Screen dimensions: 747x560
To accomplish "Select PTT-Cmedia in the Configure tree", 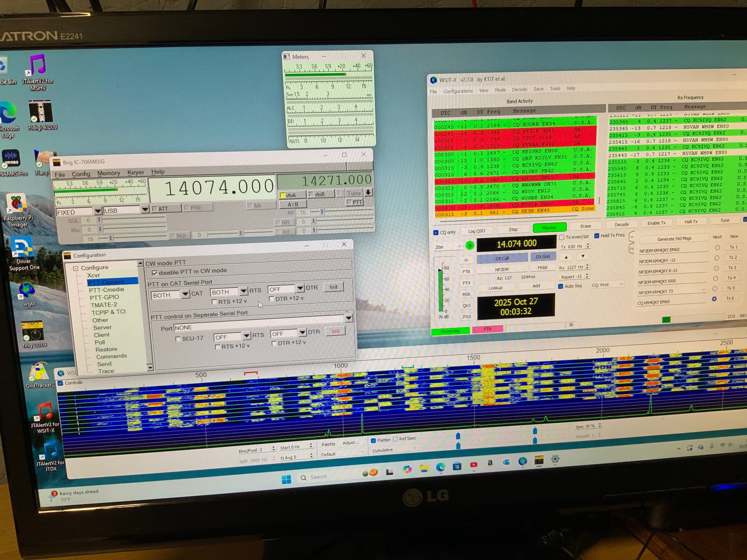I will pyautogui.click(x=106, y=290).
